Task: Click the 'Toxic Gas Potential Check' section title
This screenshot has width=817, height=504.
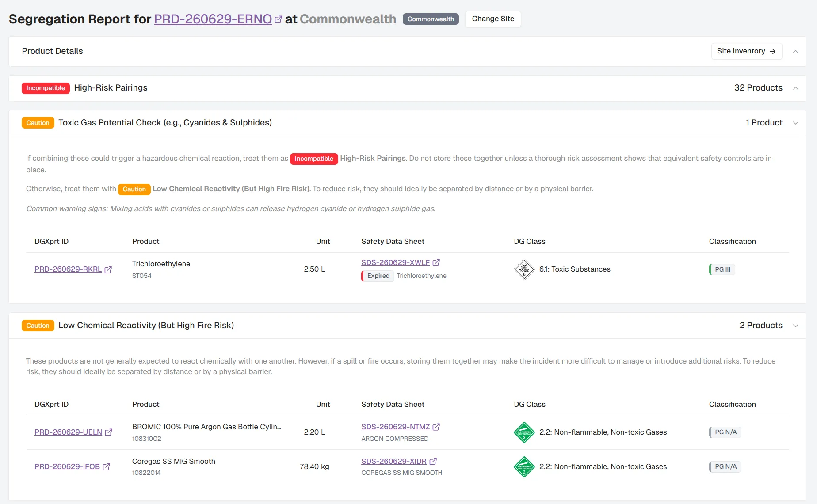Action: pos(165,122)
